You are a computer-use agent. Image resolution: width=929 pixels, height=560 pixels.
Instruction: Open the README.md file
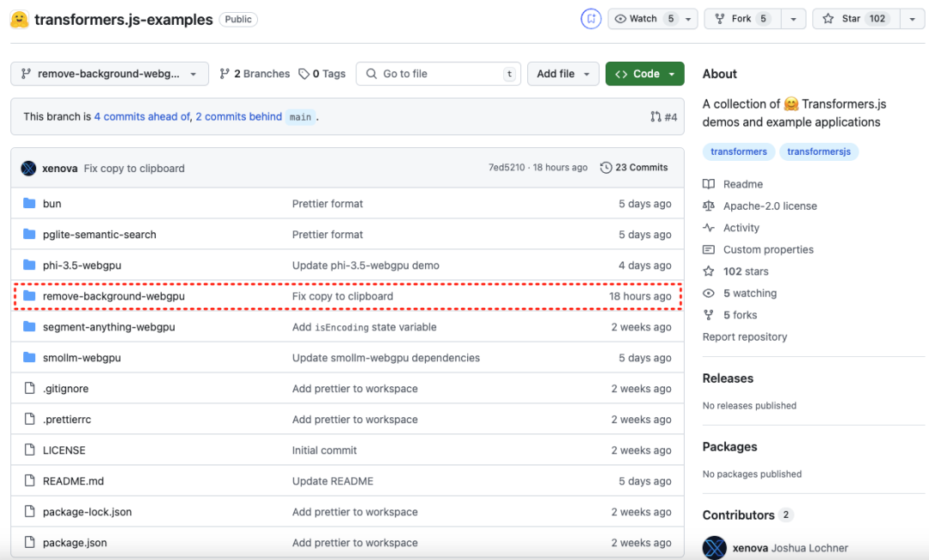point(73,481)
